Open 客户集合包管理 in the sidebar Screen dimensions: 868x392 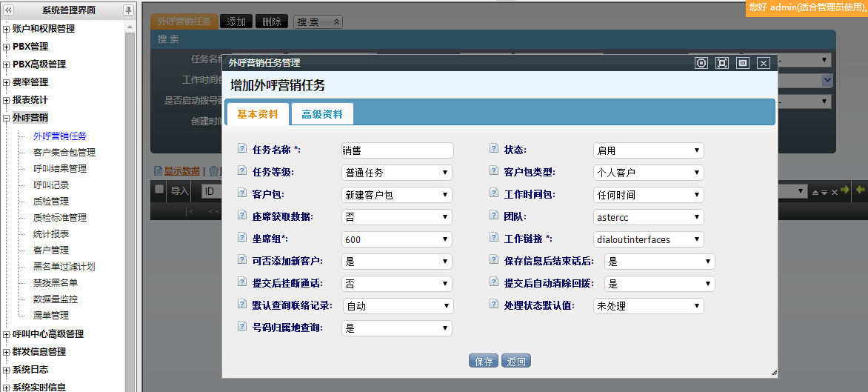(64, 153)
